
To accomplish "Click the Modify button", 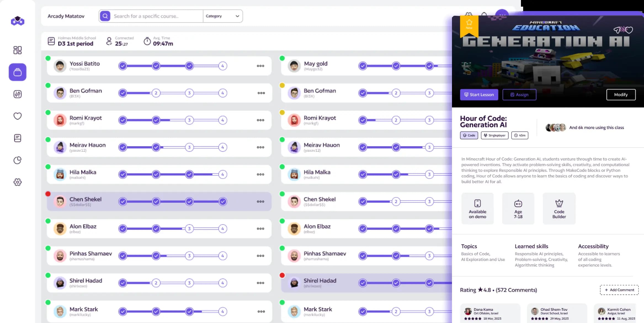I will click(x=621, y=94).
